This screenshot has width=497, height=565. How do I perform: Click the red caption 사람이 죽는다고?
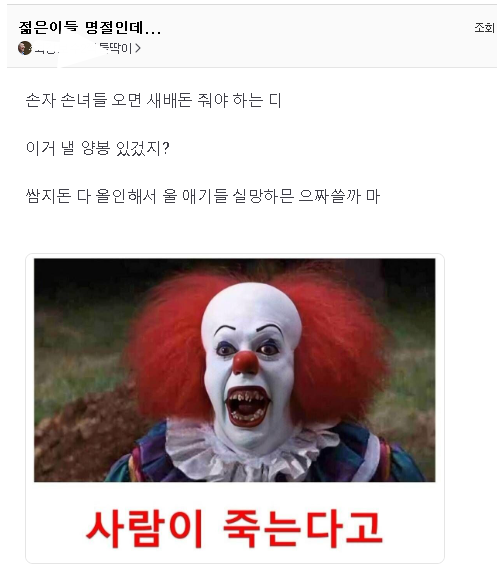(234, 528)
